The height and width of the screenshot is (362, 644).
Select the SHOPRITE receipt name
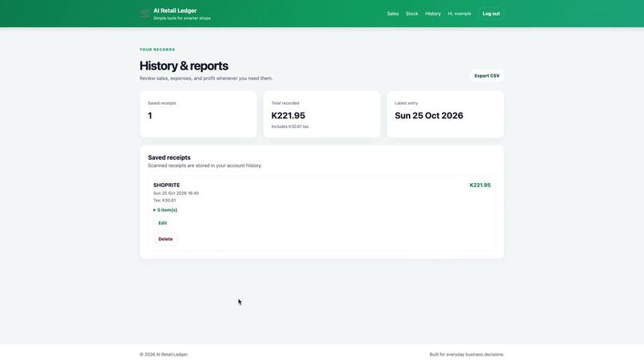coord(166,185)
